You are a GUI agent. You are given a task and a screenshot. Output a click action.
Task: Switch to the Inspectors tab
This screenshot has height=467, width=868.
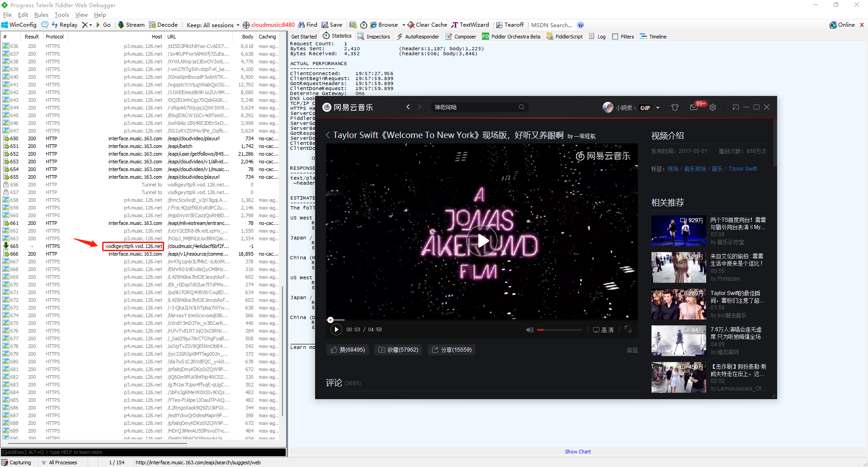373,37
